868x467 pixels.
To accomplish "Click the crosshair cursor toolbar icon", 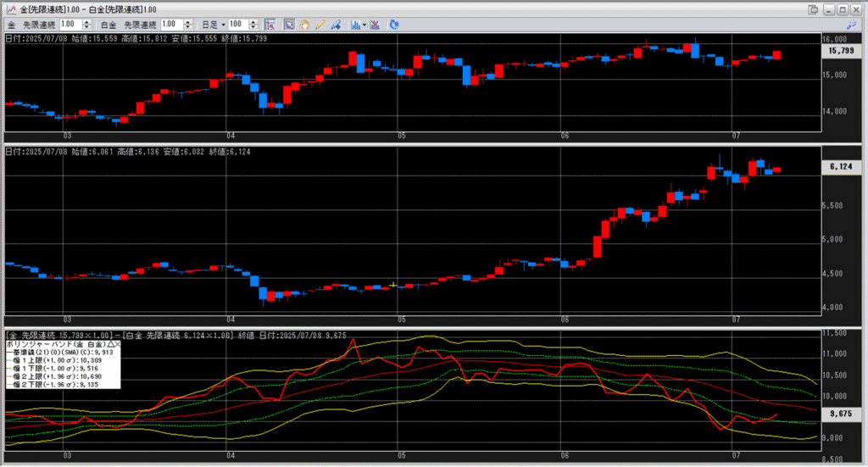I will (272, 25).
